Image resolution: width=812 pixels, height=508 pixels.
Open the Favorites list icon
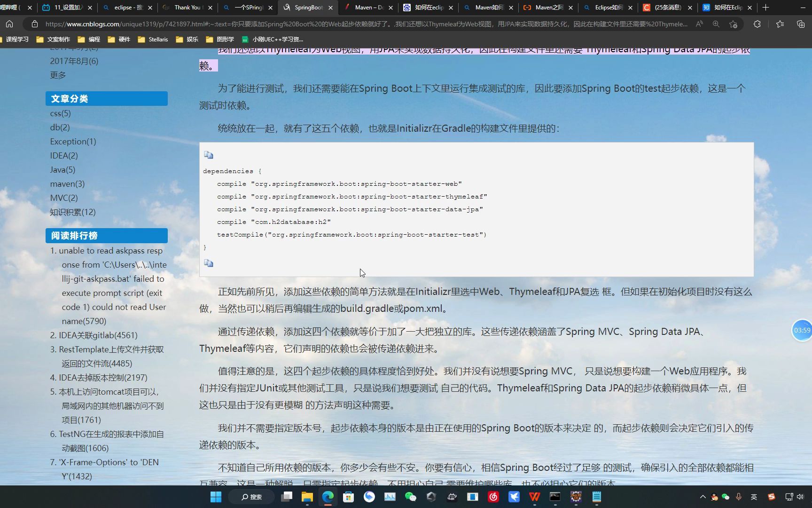tap(780, 24)
